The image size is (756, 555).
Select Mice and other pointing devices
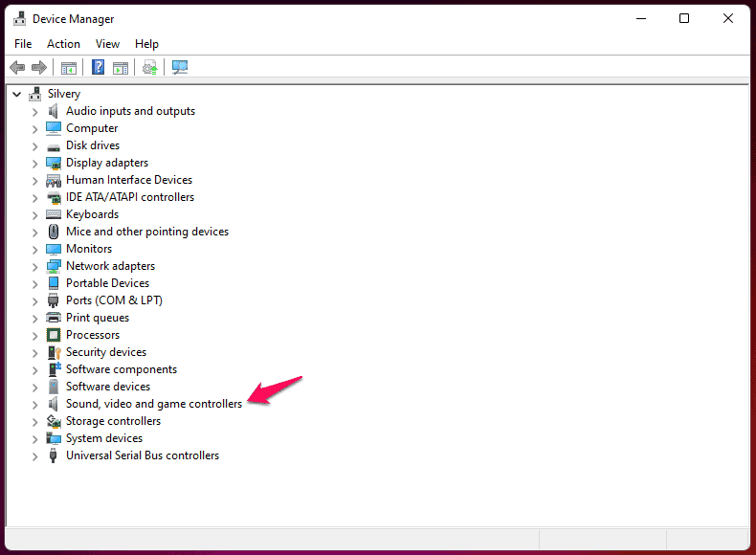point(146,232)
